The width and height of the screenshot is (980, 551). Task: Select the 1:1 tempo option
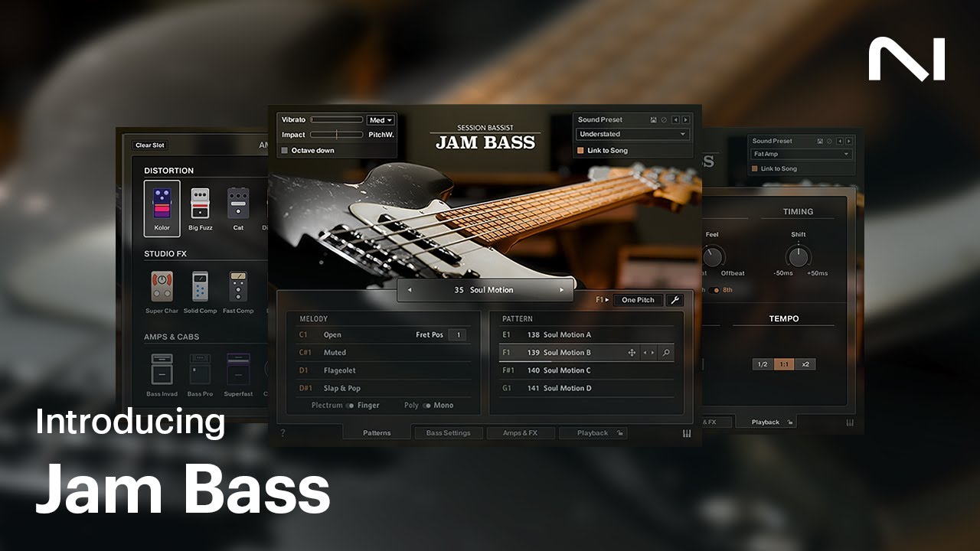pos(784,364)
